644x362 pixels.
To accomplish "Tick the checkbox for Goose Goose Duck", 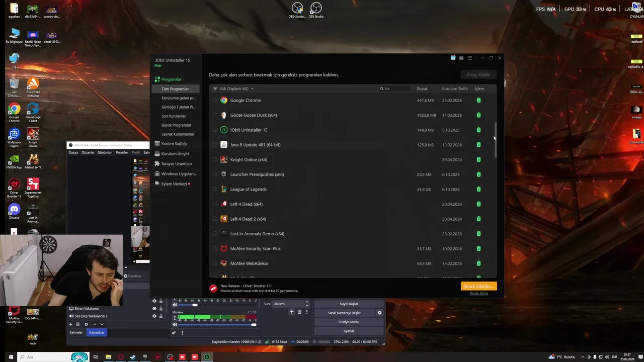I will [x=215, y=115].
